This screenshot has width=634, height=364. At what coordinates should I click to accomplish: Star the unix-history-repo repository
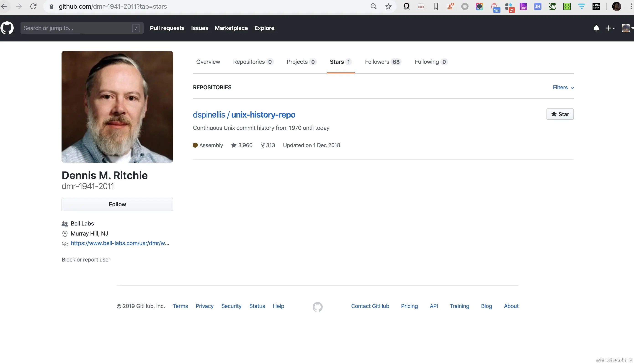coord(560,114)
